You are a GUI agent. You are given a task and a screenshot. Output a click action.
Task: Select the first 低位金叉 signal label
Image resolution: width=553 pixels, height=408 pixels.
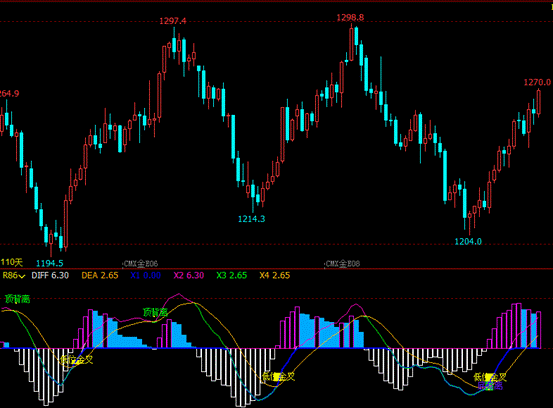point(77,360)
